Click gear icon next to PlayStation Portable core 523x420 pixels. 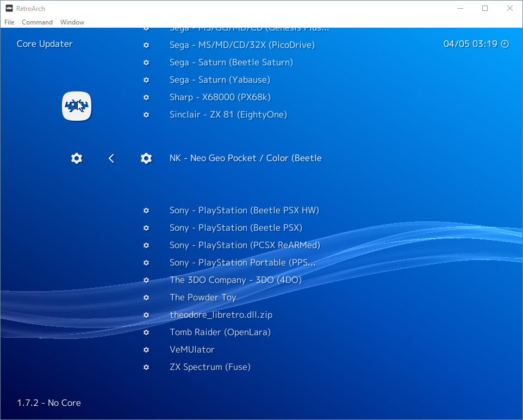146,262
